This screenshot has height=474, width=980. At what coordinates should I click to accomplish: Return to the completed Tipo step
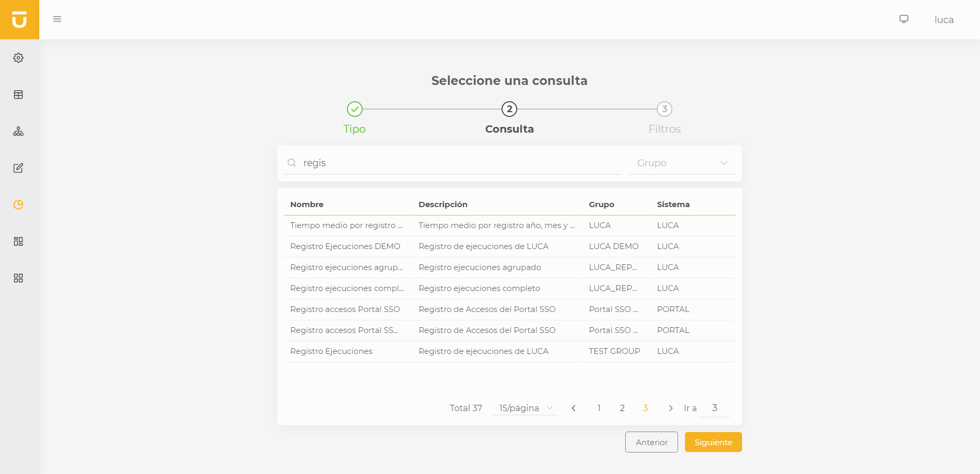pos(354,110)
